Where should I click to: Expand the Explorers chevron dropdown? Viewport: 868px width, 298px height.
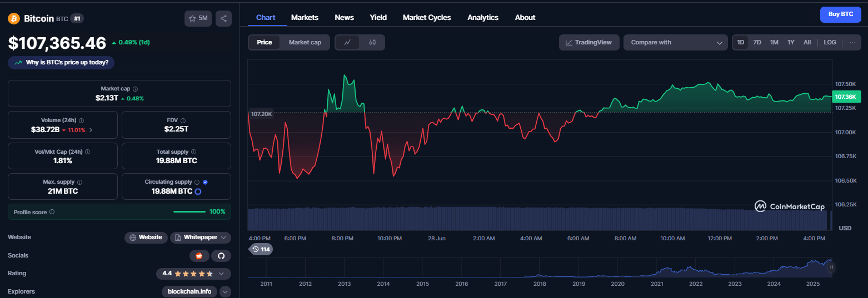[225, 291]
